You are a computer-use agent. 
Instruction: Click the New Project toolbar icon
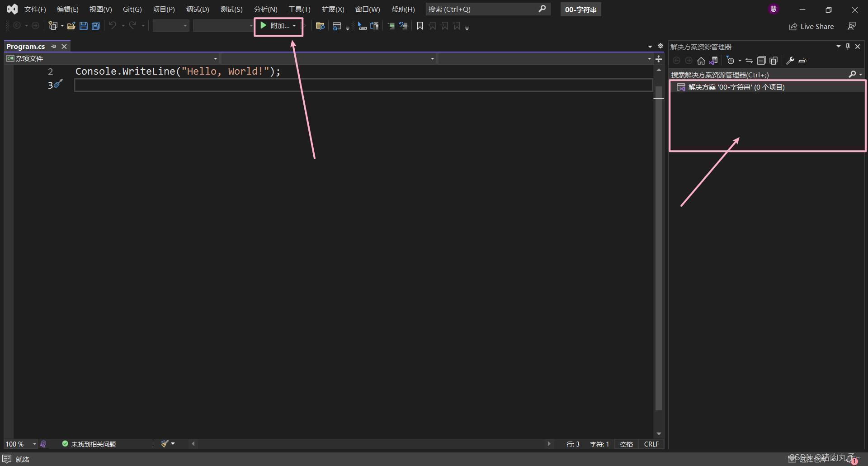pos(53,26)
